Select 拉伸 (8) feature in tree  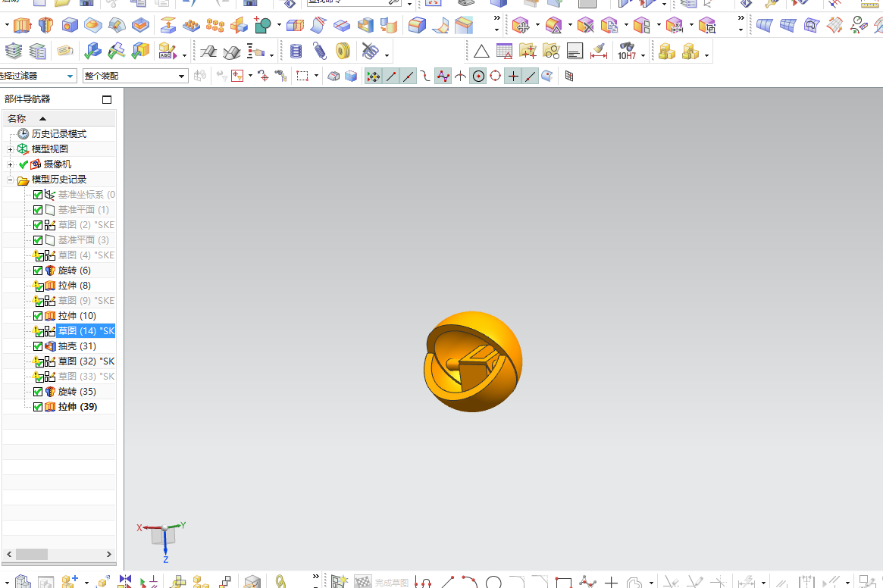point(74,286)
